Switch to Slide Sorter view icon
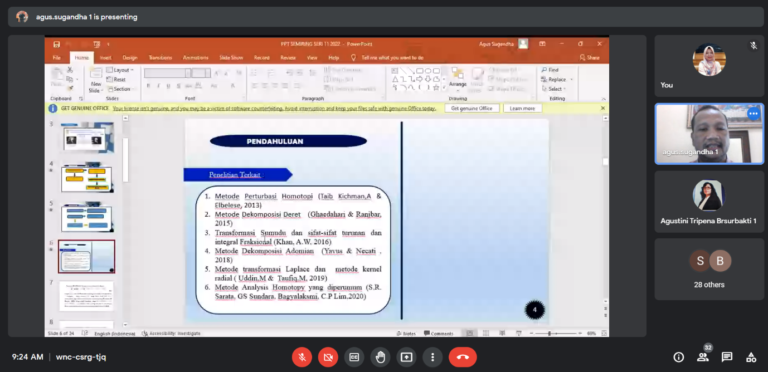The image size is (768, 372). click(x=486, y=333)
